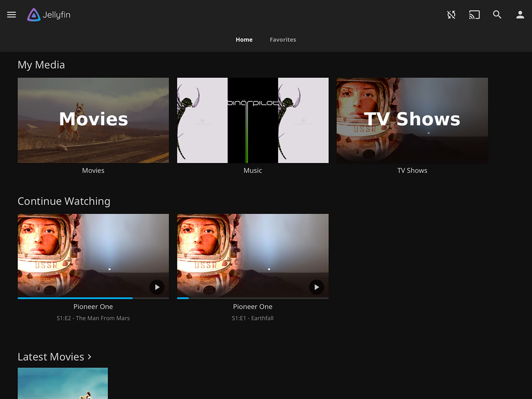Open the Music library
The width and height of the screenshot is (532, 399).
pyautogui.click(x=253, y=120)
